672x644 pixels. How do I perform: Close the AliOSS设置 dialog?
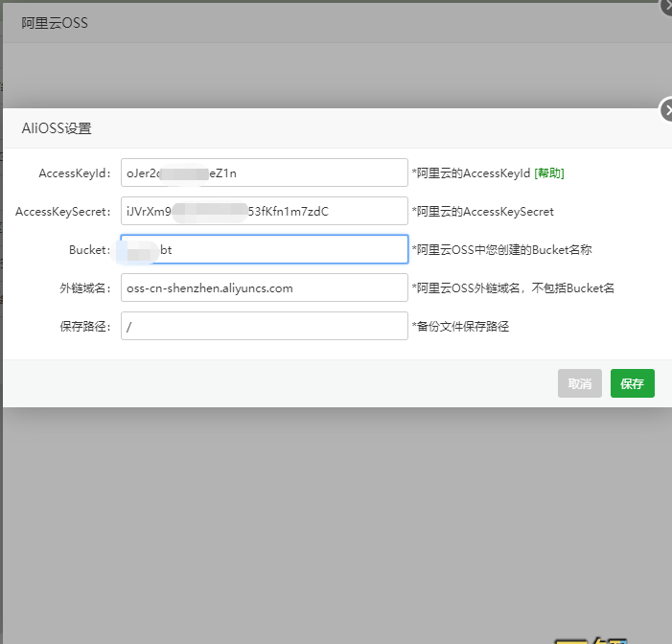(666, 110)
